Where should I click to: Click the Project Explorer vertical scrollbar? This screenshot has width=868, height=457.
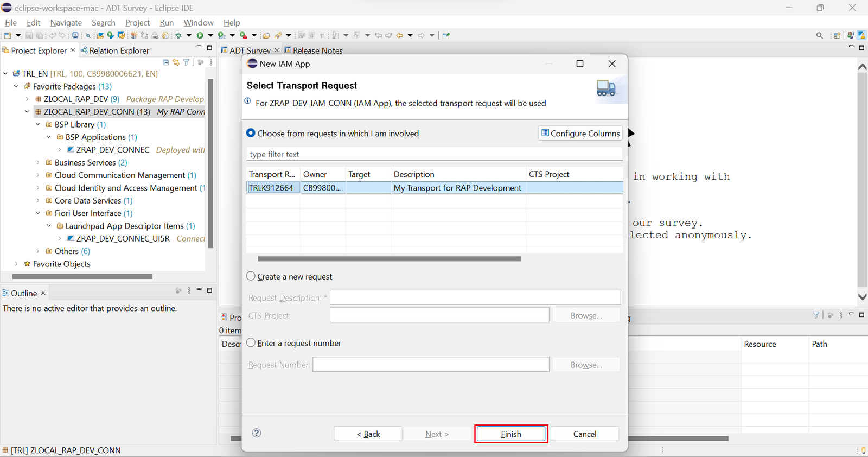tap(210, 163)
